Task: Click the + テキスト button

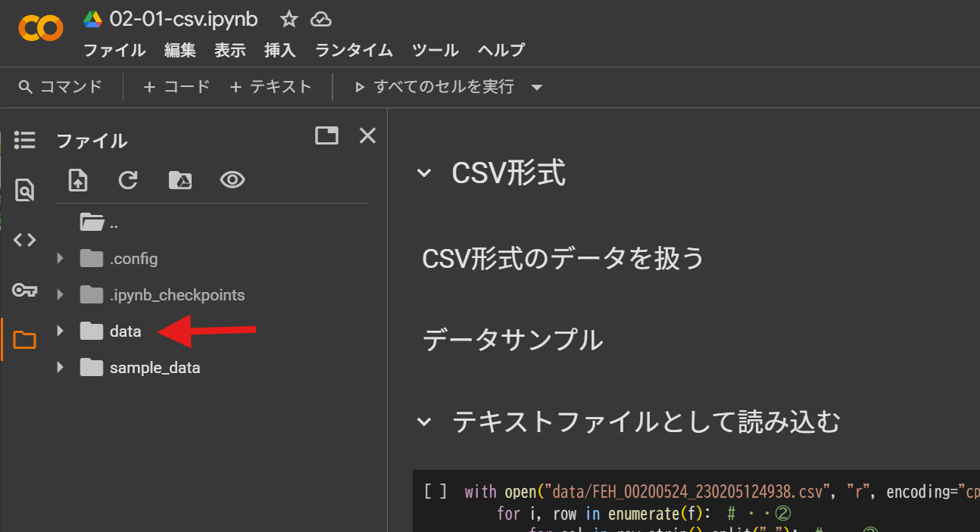Action: coord(270,87)
